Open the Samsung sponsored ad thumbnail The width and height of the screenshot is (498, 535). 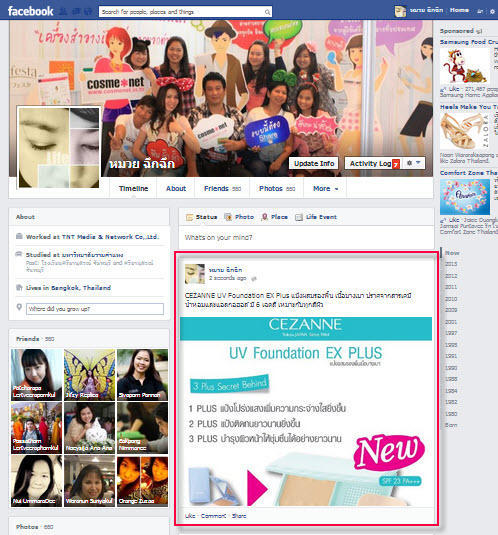(465, 66)
